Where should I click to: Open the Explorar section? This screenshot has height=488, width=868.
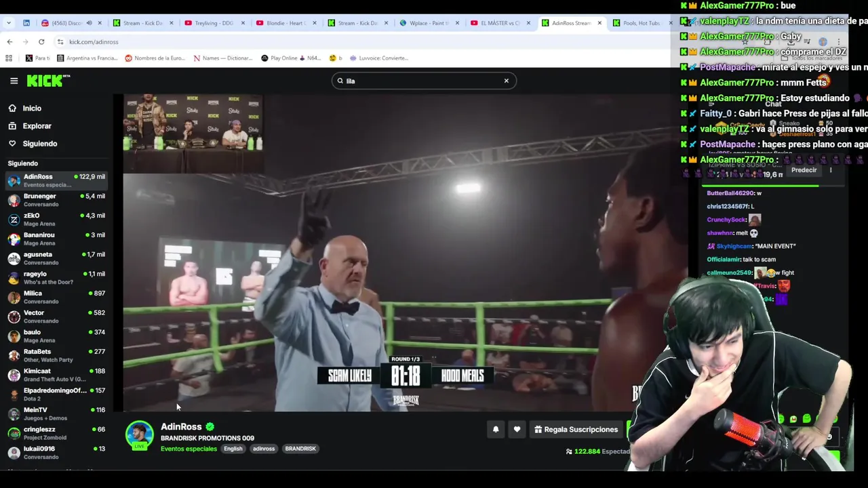[x=37, y=126]
